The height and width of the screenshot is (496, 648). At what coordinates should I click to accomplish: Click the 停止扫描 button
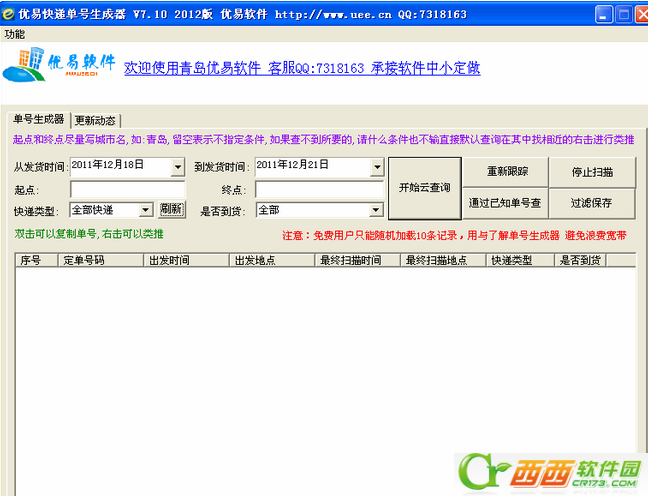click(592, 172)
